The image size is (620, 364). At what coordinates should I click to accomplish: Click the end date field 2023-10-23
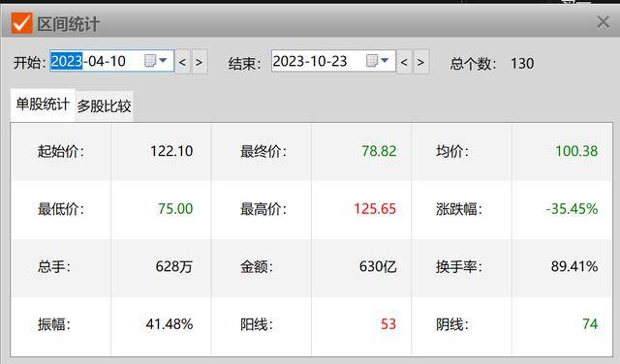(333, 61)
